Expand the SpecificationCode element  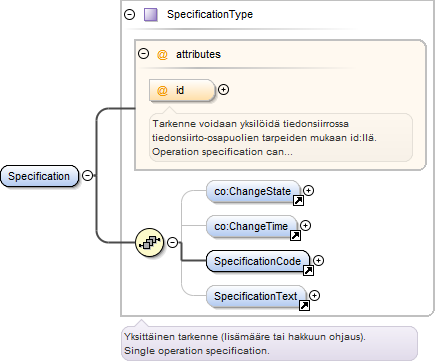click(x=318, y=260)
